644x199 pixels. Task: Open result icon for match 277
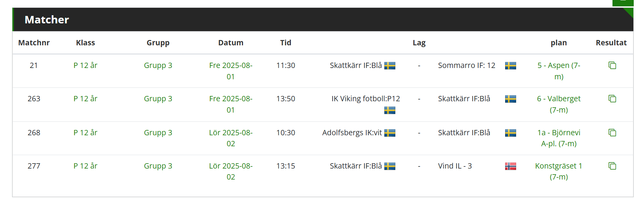click(x=612, y=166)
